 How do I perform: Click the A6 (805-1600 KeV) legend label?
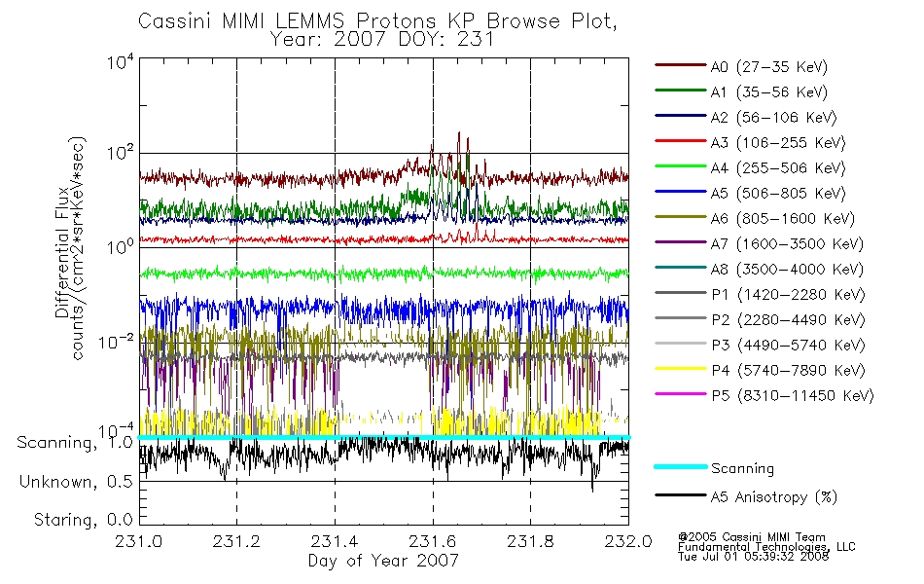tap(783, 219)
